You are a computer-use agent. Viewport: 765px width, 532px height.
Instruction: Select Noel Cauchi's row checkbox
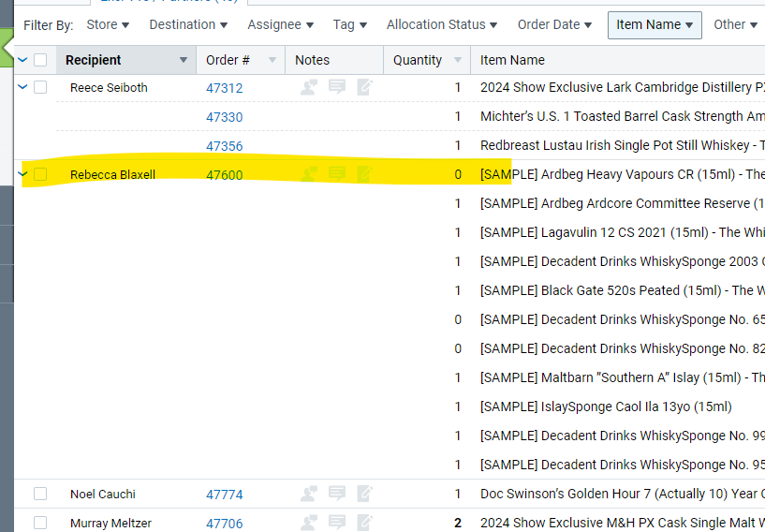click(40, 494)
